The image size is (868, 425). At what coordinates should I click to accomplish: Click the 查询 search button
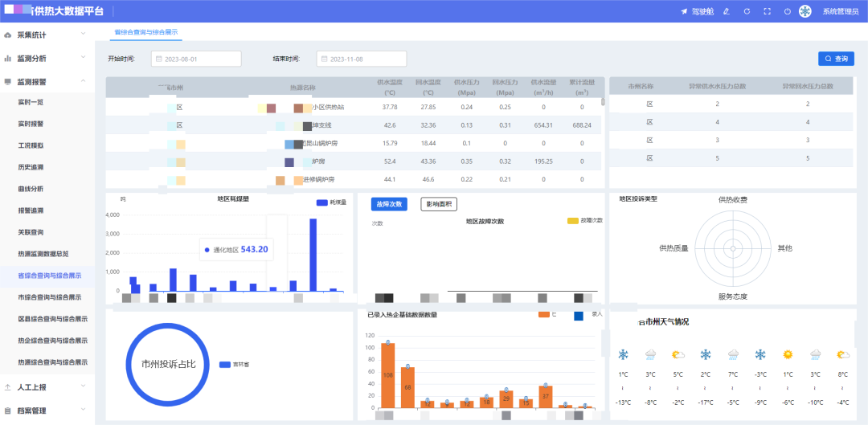pos(836,59)
